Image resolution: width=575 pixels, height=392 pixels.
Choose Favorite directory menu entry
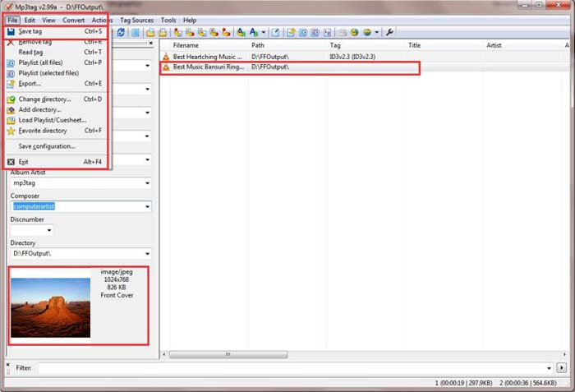click(57, 131)
